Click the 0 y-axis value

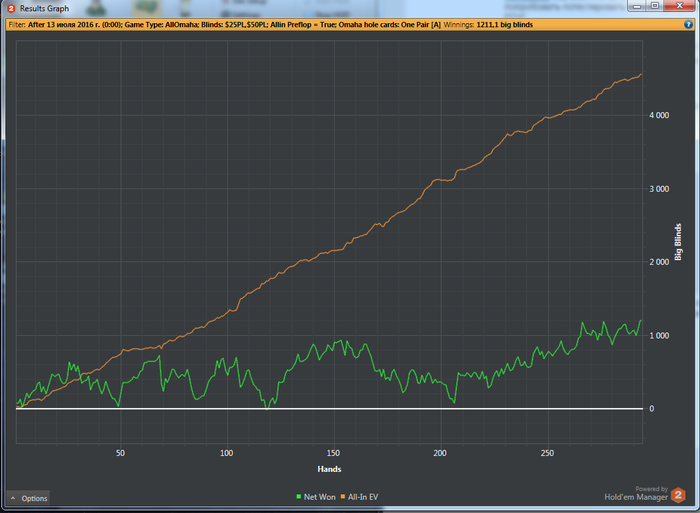click(x=652, y=409)
